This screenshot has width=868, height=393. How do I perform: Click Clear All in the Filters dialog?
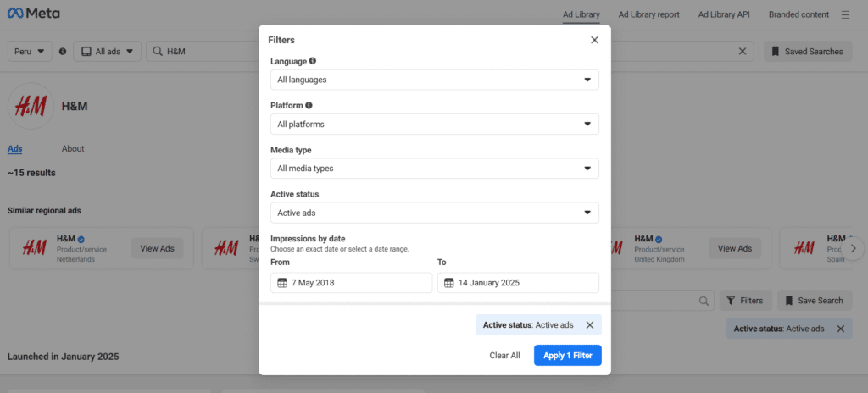pos(505,356)
